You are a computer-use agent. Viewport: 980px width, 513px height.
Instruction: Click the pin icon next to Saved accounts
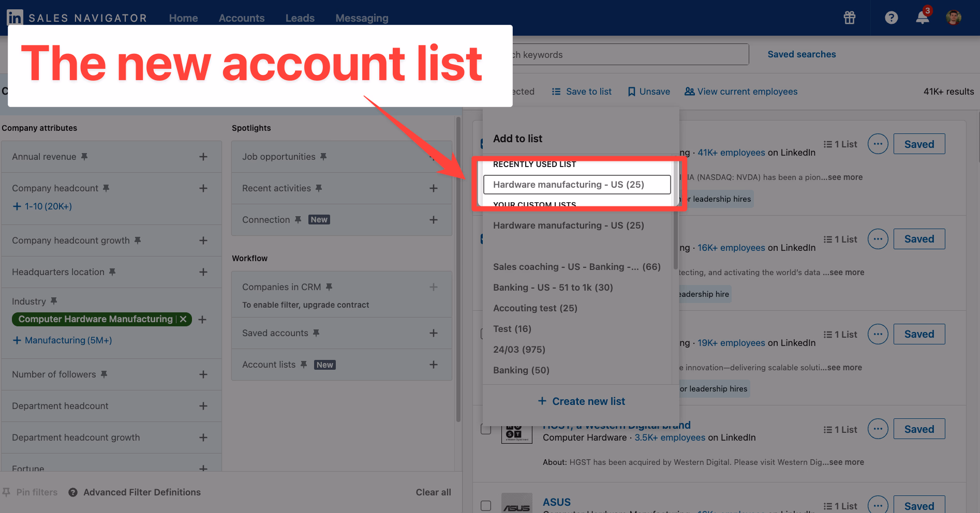tap(316, 333)
